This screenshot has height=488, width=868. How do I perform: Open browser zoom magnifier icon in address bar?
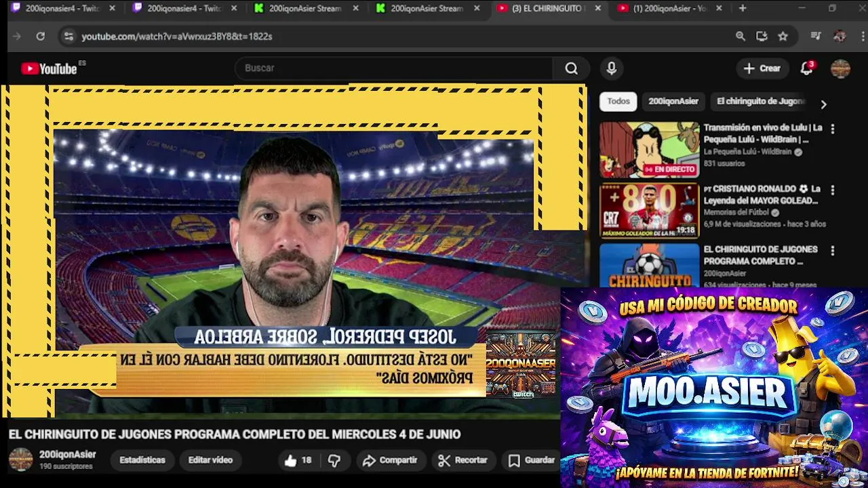(x=741, y=37)
